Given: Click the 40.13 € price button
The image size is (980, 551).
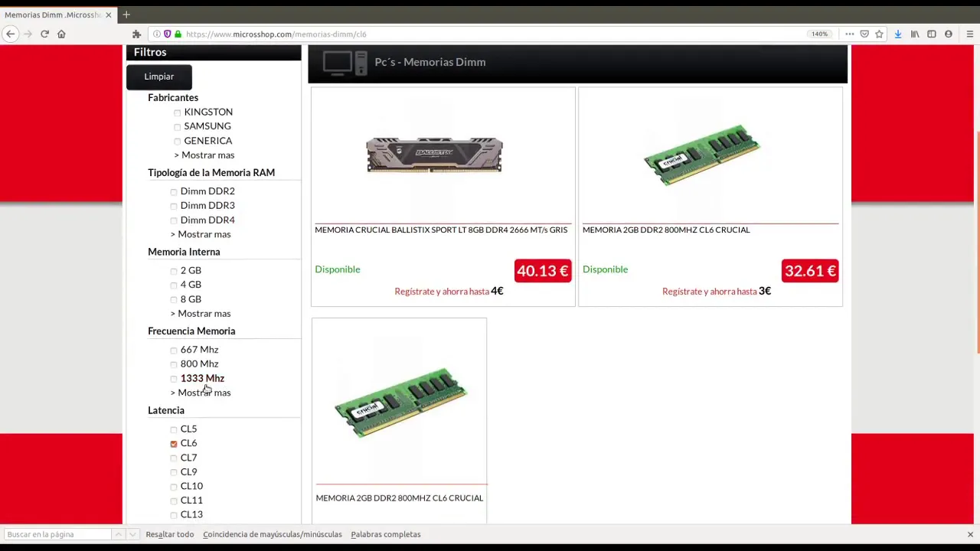Looking at the screenshot, I should pyautogui.click(x=543, y=271).
